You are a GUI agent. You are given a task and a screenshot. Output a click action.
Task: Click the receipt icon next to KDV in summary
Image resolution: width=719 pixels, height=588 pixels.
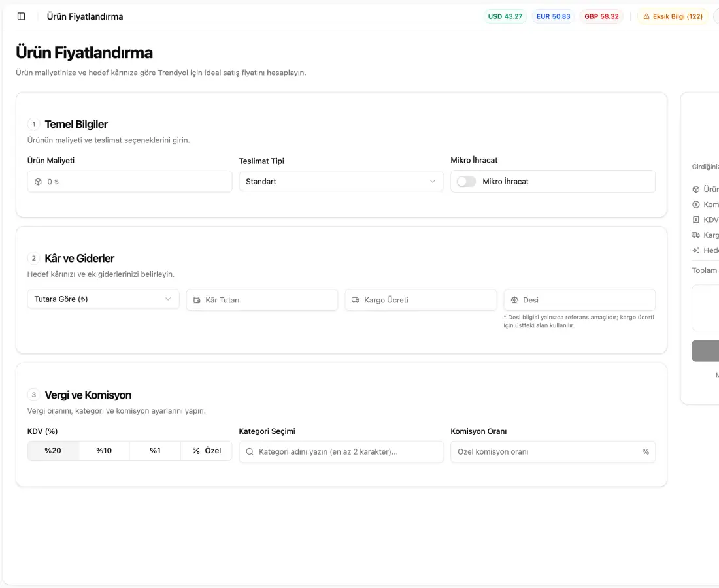tap(696, 220)
